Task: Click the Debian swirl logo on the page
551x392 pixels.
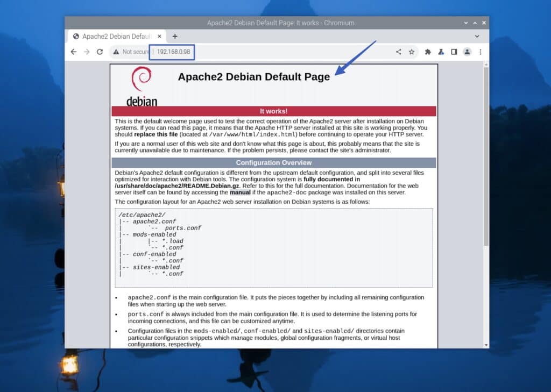Action: 141,79
